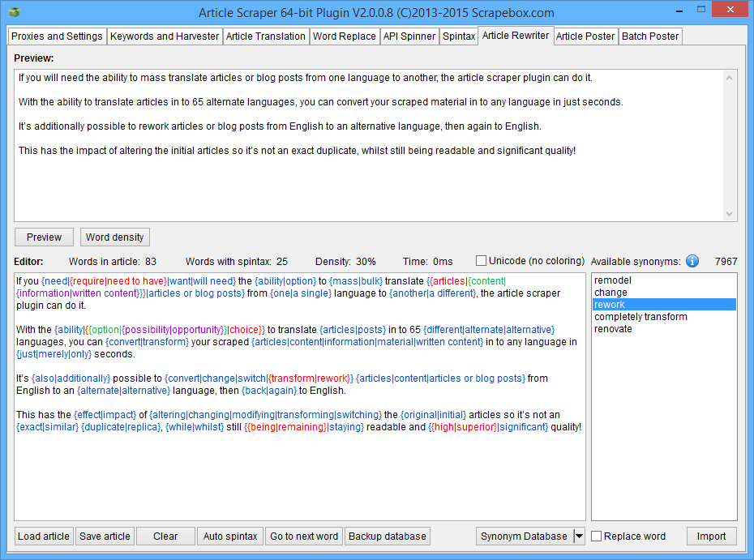Click the blue info icon beside Available synonyms

click(692, 261)
